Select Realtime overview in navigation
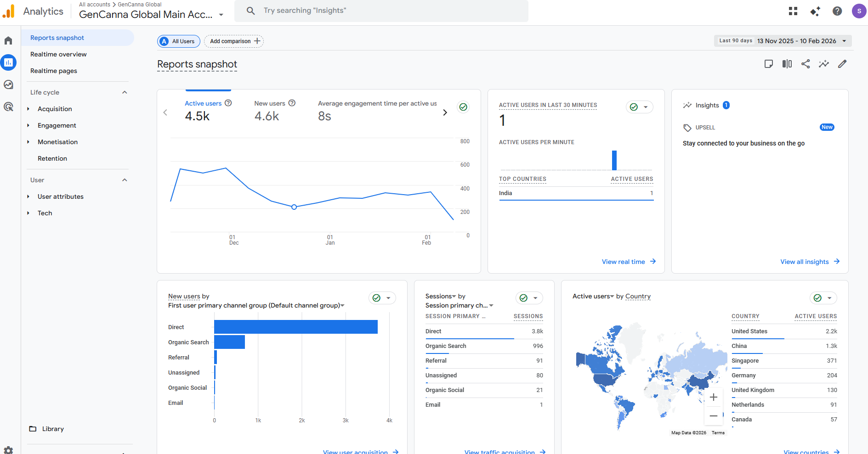868x454 pixels. 58,54
